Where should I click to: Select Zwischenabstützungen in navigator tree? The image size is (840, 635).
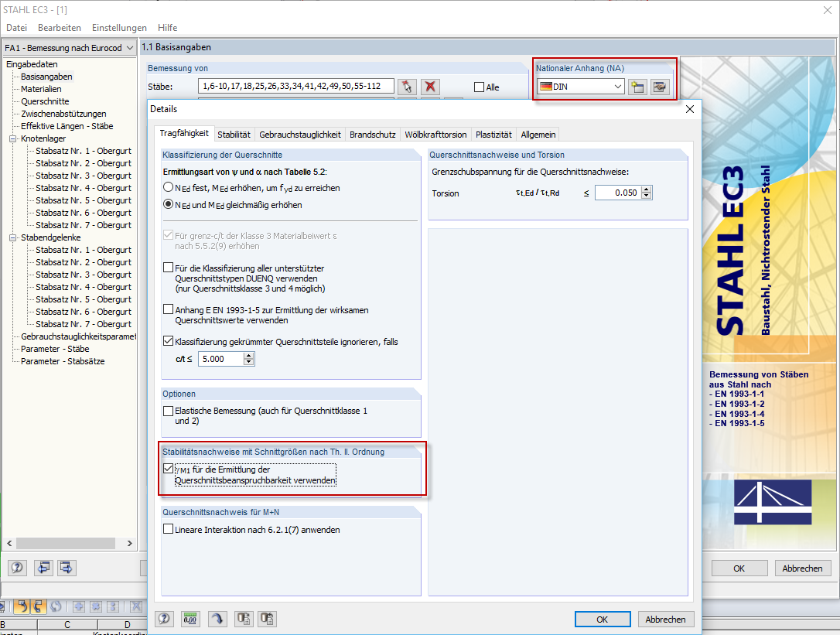click(63, 114)
